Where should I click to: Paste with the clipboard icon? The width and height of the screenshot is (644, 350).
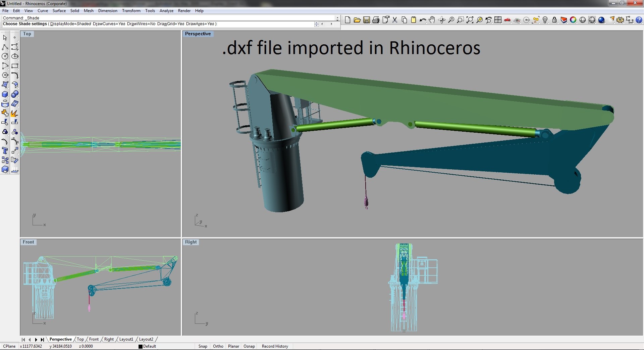(x=414, y=20)
